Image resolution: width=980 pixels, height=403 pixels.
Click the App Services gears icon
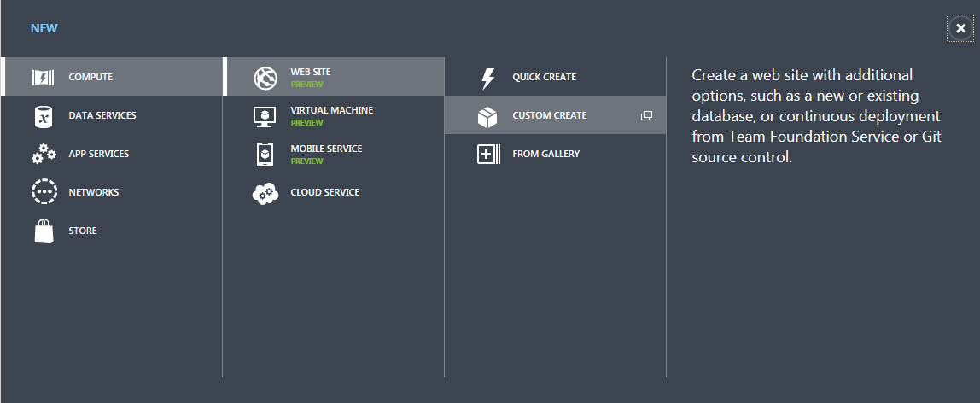(x=44, y=154)
